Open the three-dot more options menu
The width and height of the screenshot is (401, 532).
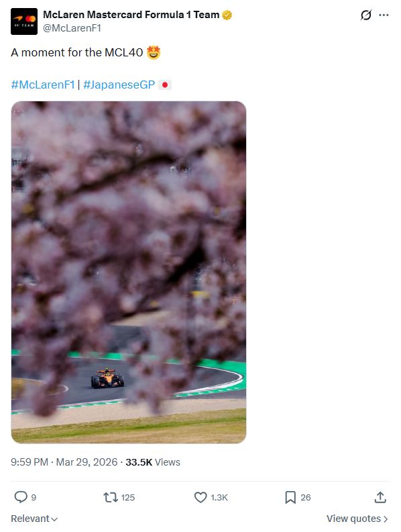click(x=384, y=15)
